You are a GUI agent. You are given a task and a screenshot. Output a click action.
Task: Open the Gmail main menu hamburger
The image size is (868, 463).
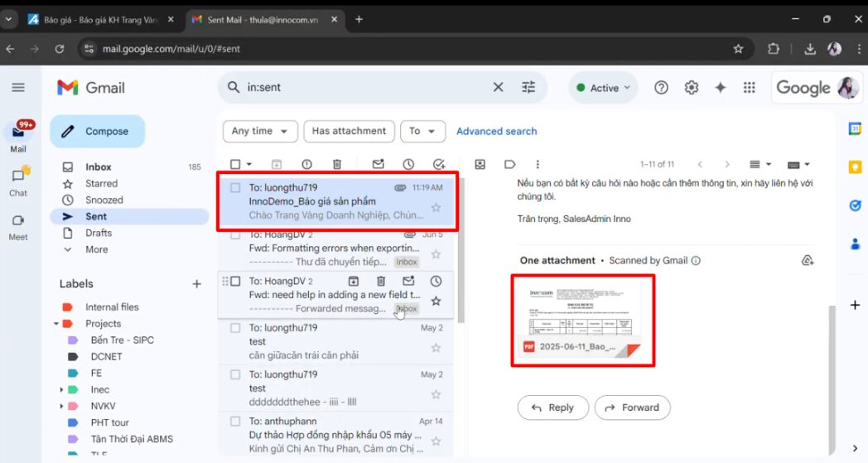coord(18,88)
